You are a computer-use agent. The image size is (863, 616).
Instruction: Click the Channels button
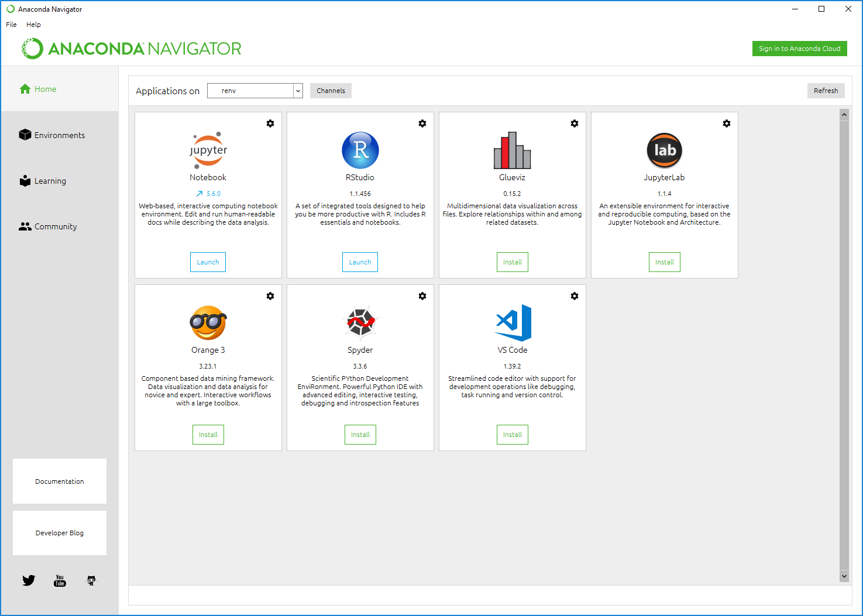point(331,91)
